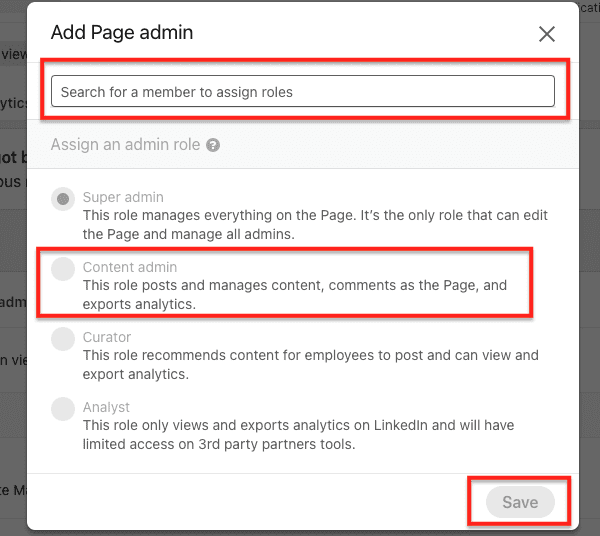Screen dimensions: 600x536
Task: Pick the Curator radio button
Action: [63, 339]
